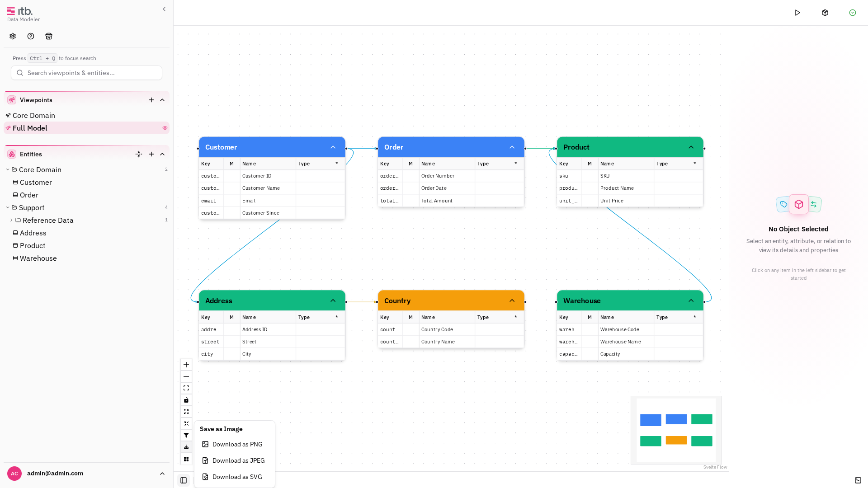
Task: Collapse the Customer entity card
Action: click(333, 147)
